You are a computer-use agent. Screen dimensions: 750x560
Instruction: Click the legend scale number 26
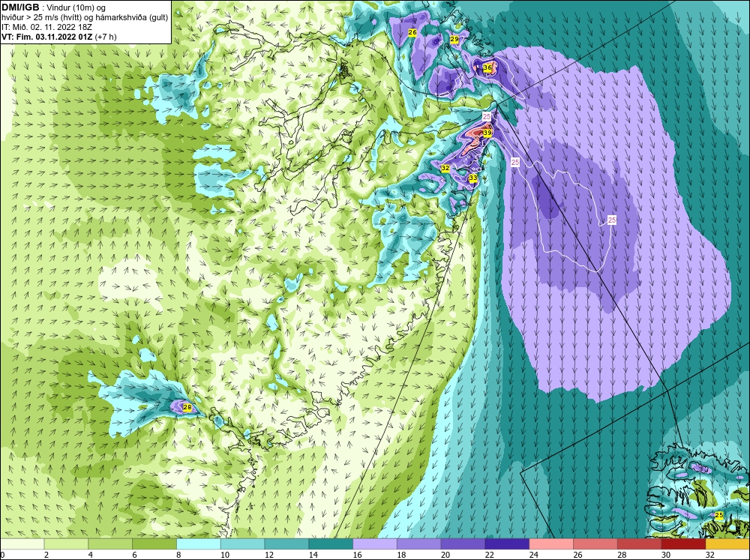click(x=577, y=555)
